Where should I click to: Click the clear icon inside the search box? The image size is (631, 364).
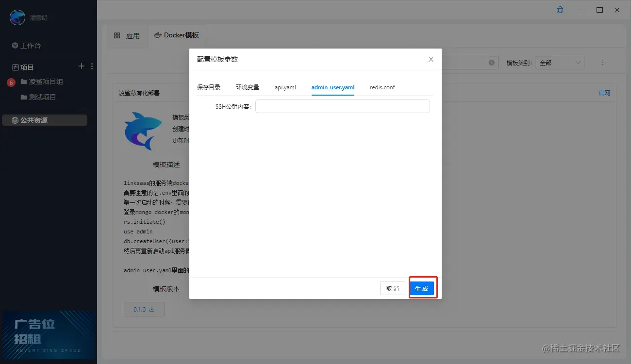(x=491, y=62)
